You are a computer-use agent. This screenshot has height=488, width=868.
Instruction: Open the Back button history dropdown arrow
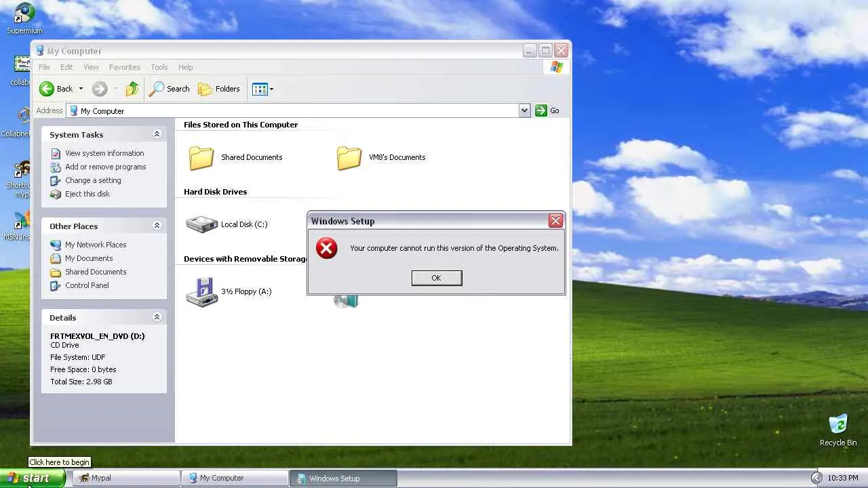(81, 89)
